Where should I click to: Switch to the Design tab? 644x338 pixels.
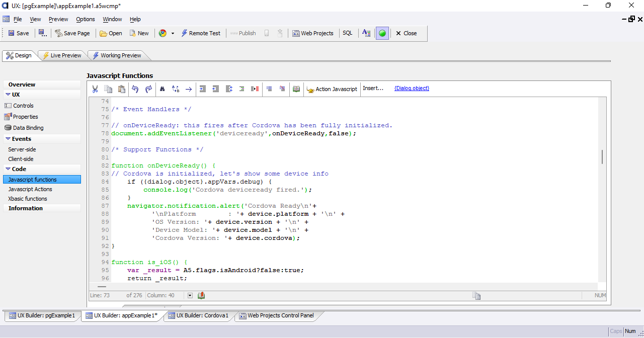click(x=19, y=55)
